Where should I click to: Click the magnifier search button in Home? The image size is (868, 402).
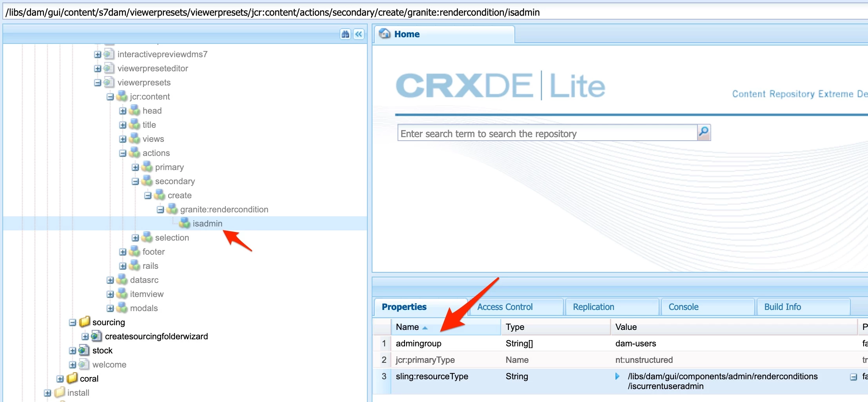pos(704,132)
